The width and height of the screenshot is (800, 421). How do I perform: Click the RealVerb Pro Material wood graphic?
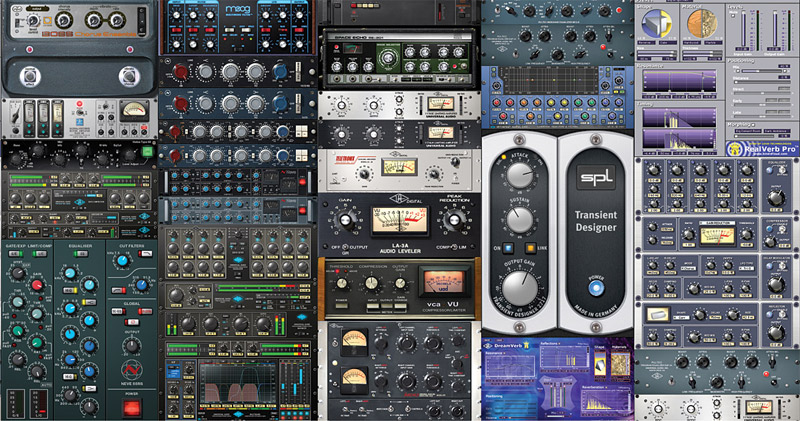(x=702, y=24)
